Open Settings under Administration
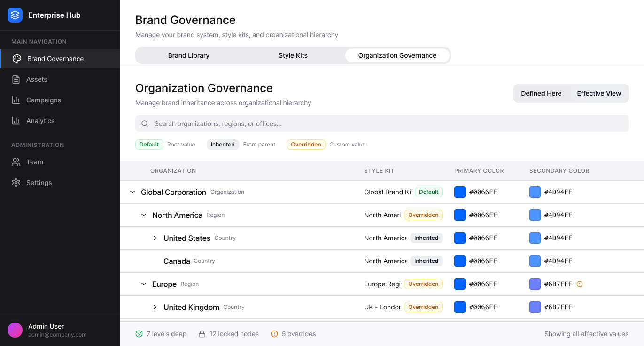The image size is (644, 346). [60, 183]
